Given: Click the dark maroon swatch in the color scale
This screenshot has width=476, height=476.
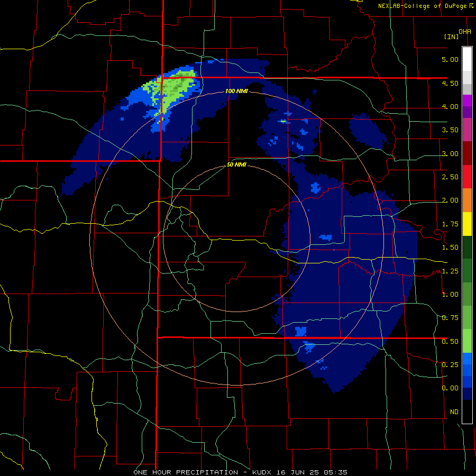Looking at the screenshot, I should [467, 153].
